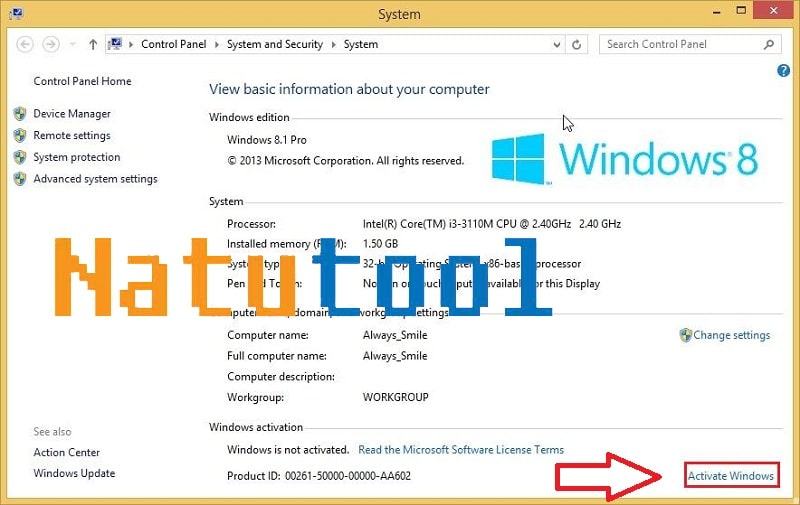Image resolution: width=800 pixels, height=505 pixels.
Task: Click Windows is not activated text
Action: [x=288, y=449]
